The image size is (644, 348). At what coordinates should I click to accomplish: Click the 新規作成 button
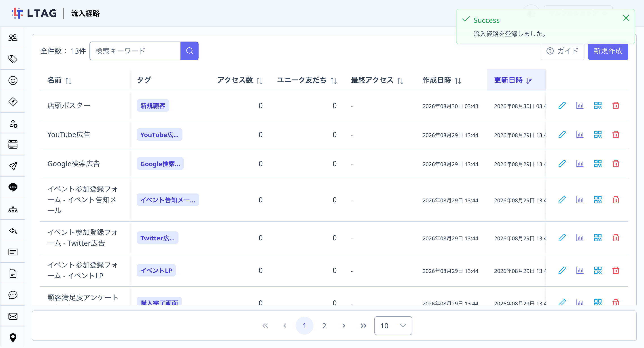(608, 51)
